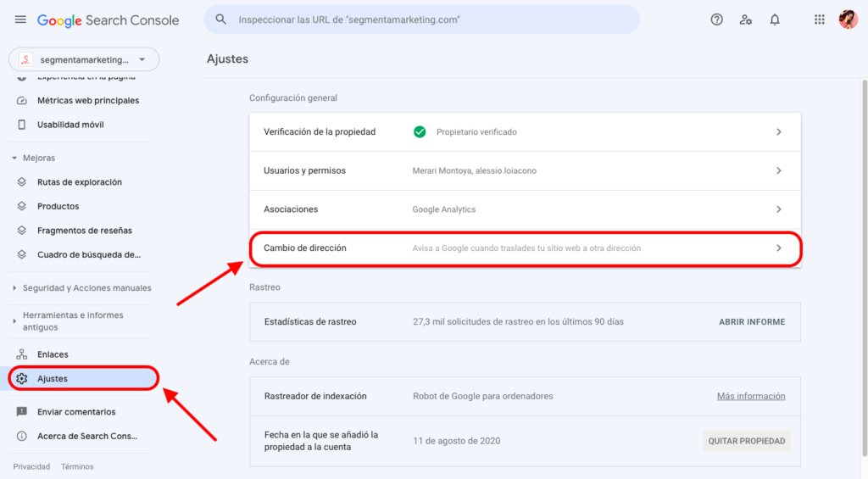Image resolution: width=868 pixels, height=479 pixels.
Task: Click Merari Montoya, alessio.loiacono text
Action: click(x=475, y=170)
